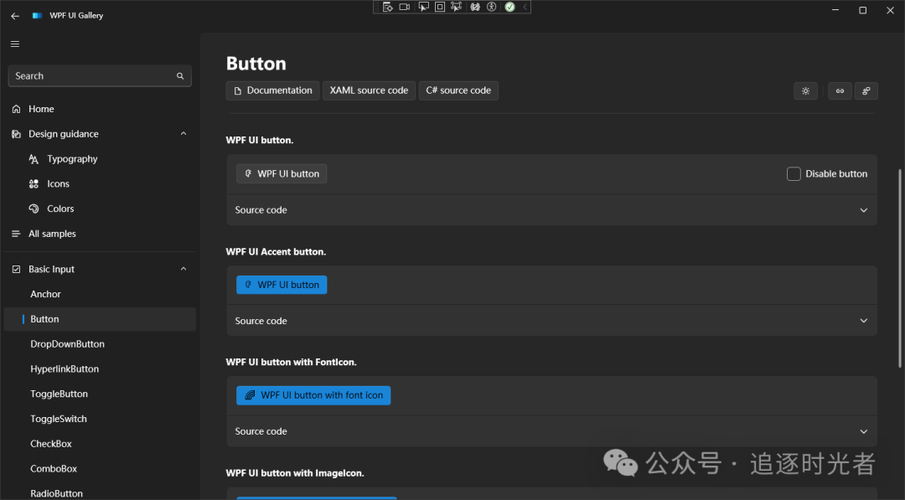Screen dimensions: 905x500
Task: Click the back arrow in title bar
Action: point(15,16)
